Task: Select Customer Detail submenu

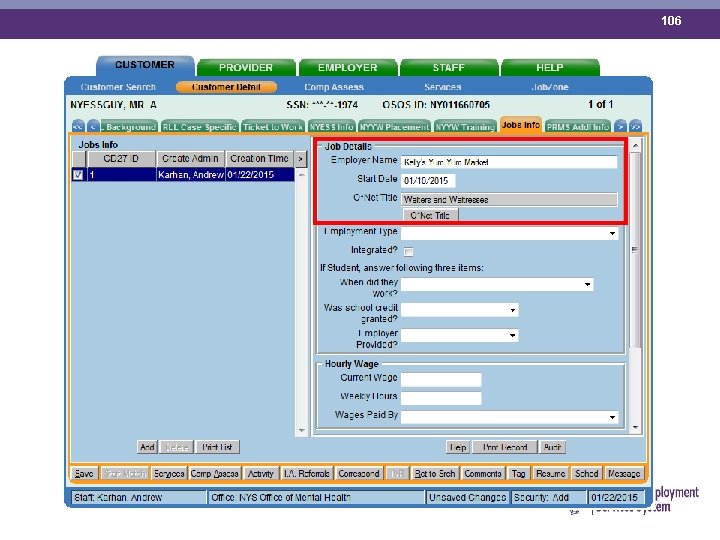Action: tap(226, 87)
